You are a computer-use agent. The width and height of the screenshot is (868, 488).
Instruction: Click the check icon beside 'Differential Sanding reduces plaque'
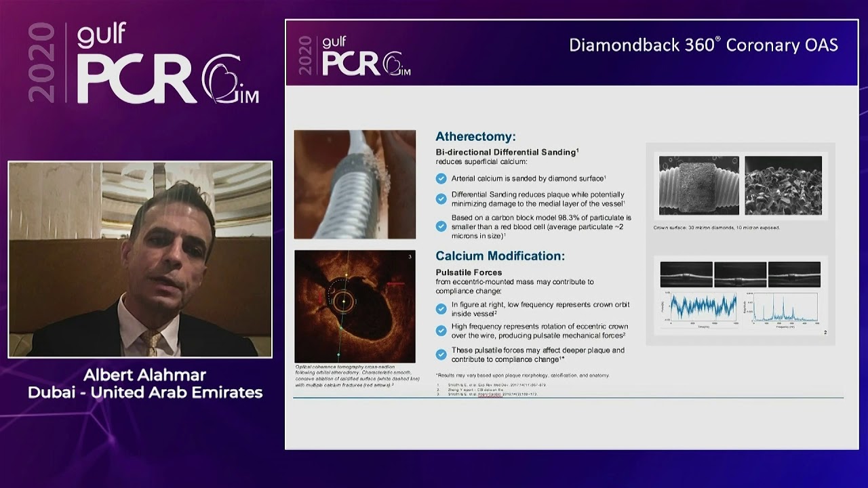coord(441,198)
